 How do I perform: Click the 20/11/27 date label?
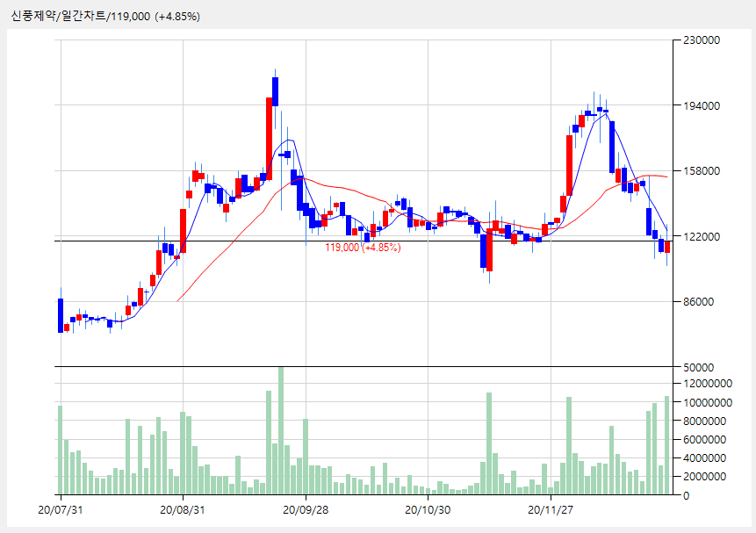tap(551, 510)
